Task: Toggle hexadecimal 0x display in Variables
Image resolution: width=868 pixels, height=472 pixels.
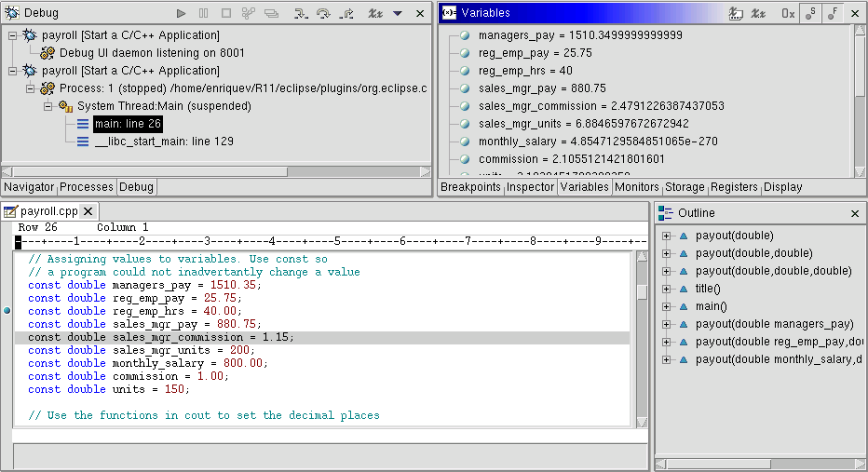Action: (788, 13)
